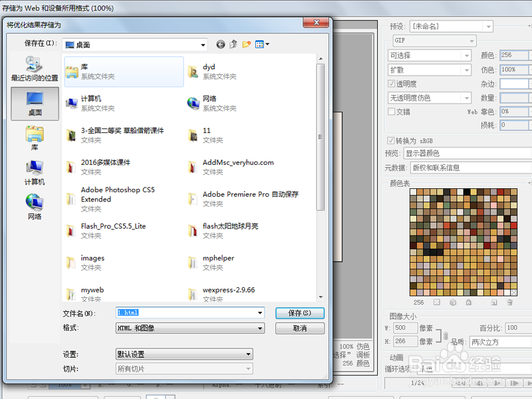This screenshot has width=532, height=399.
Task: Click the 保存 button
Action: click(299, 313)
